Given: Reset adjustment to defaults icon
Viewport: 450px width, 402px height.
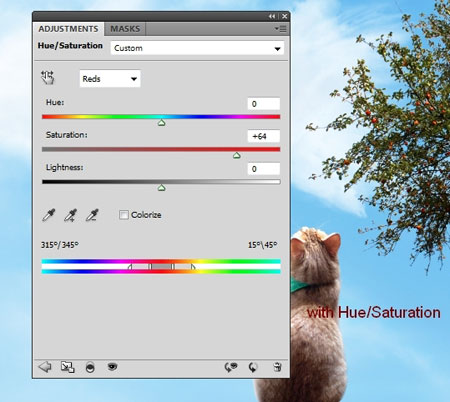Looking at the screenshot, I should 253,367.
